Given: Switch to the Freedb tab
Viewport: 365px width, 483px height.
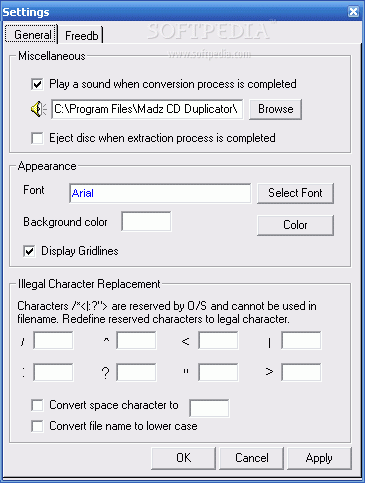Looking at the screenshot, I should point(82,35).
